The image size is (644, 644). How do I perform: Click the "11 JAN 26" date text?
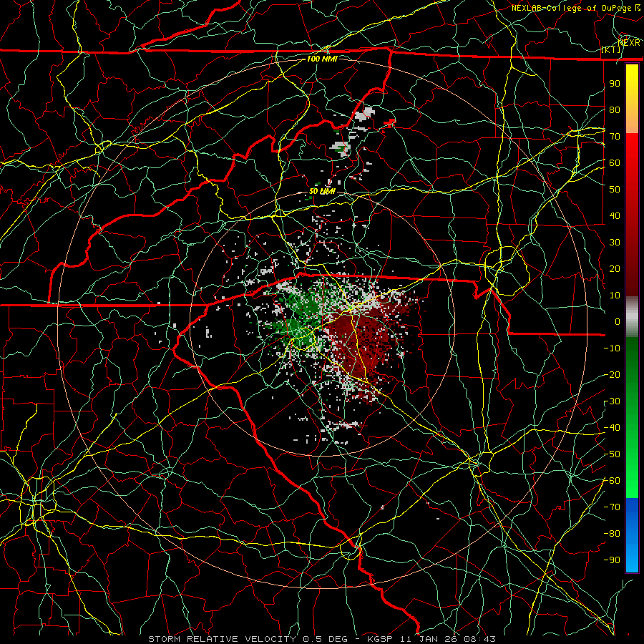pyautogui.click(x=427, y=639)
